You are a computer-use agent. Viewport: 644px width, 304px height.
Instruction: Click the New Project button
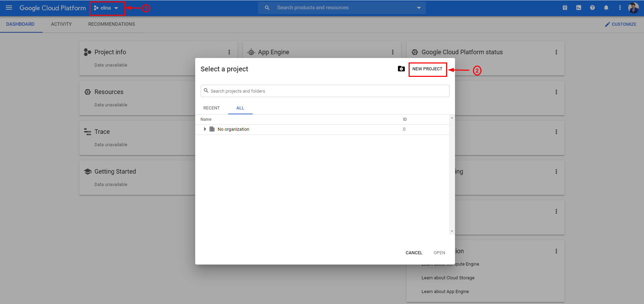pos(428,69)
